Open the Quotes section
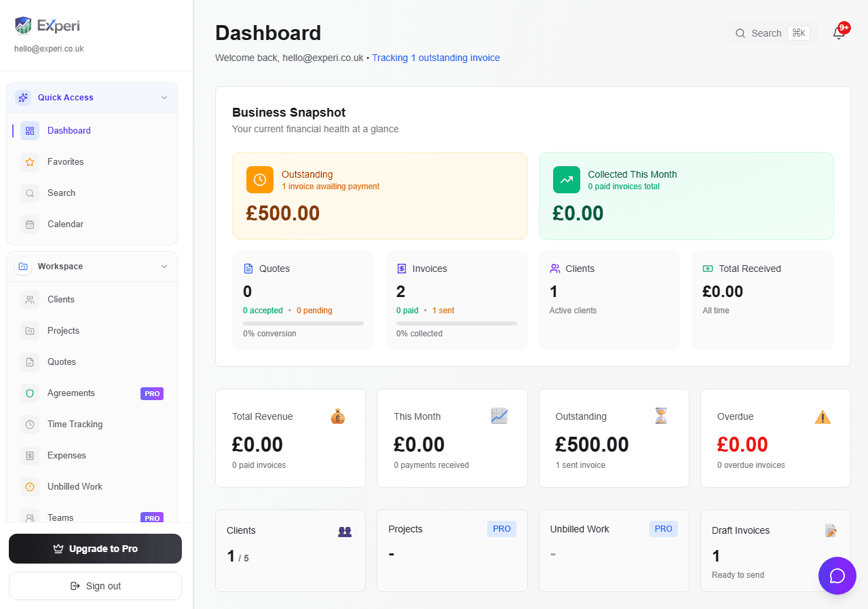Screen dimensions: 868x609 [61, 361]
